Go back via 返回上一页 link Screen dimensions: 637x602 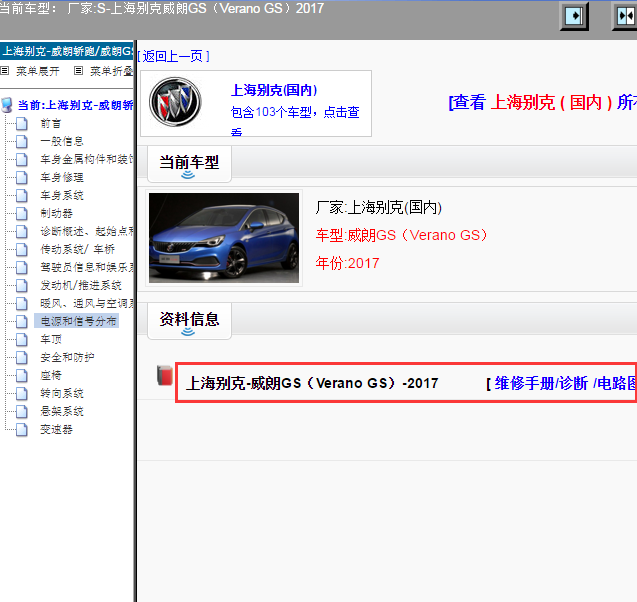tap(173, 56)
